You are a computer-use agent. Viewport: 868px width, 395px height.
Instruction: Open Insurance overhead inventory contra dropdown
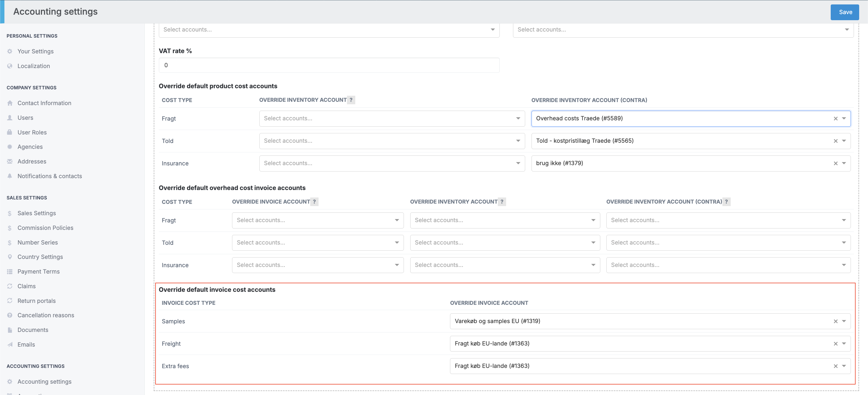[844, 265]
